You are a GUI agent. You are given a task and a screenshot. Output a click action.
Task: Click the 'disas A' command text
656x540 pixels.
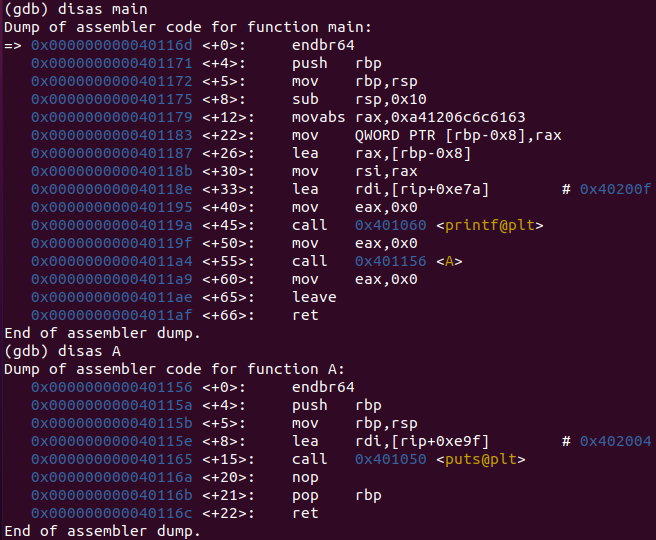click(x=87, y=351)
